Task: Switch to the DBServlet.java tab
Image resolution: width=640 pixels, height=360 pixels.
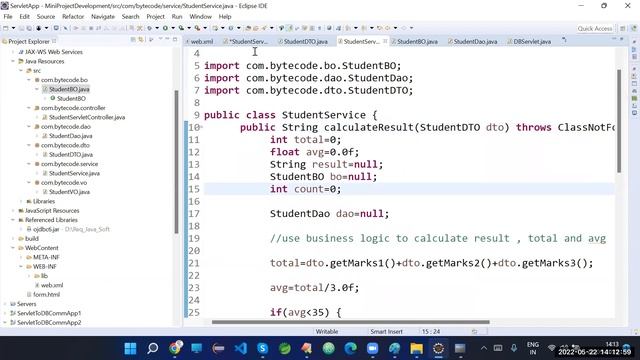Action: click(x=529, y=42)
